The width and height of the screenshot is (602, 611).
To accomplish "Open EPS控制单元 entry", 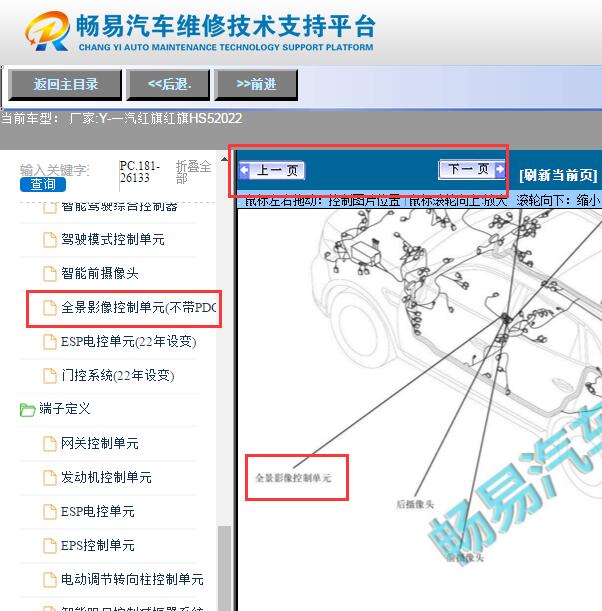I will (97, 545).
